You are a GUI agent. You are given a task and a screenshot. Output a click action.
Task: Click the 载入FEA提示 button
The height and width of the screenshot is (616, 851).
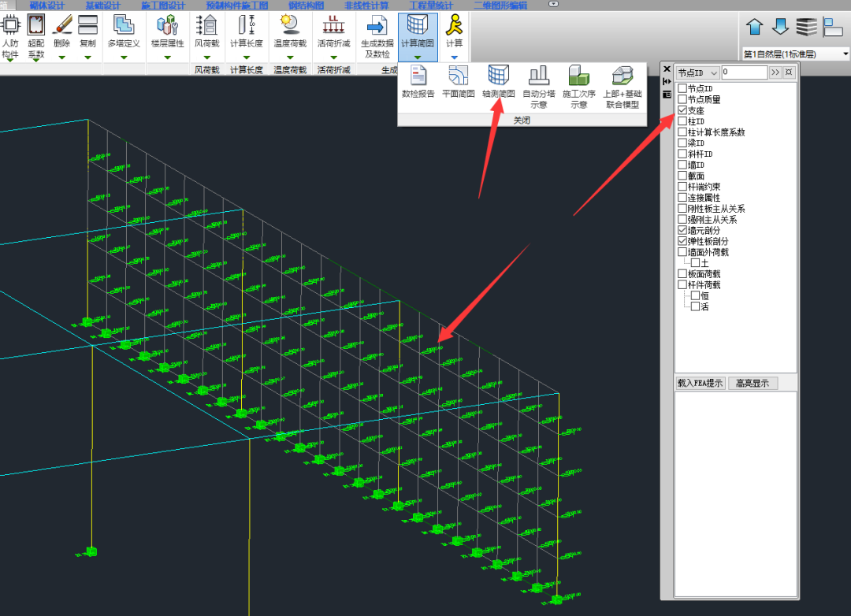(x=700, y=384)
